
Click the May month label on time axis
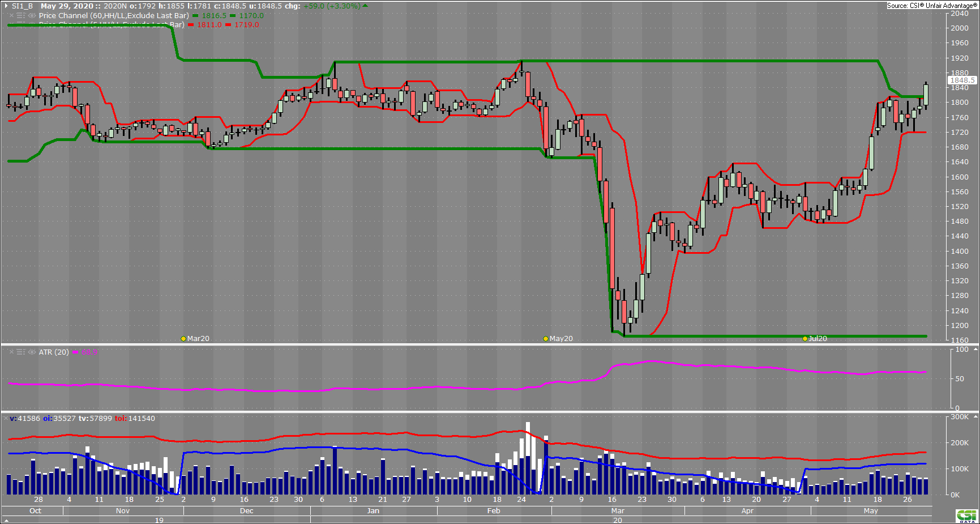tap(871, 511)
